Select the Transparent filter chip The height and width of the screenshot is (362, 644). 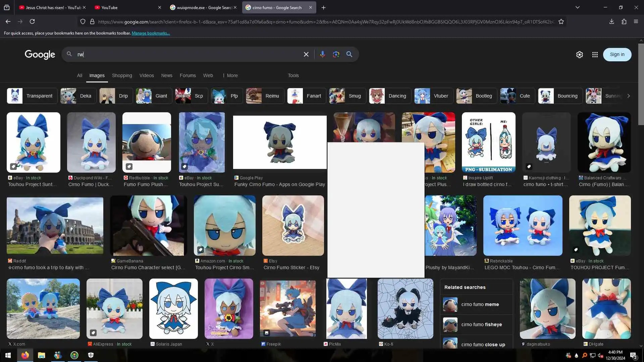pos(32,96)
